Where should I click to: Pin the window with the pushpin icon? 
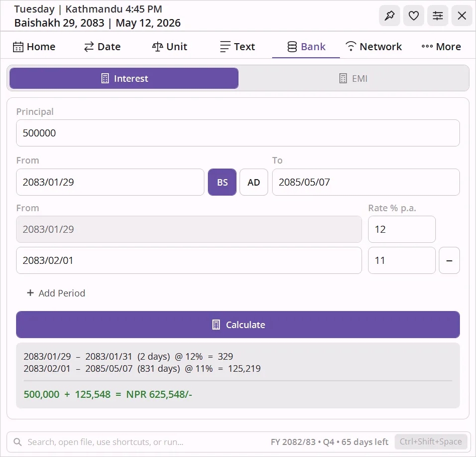(x=390, y=16)
